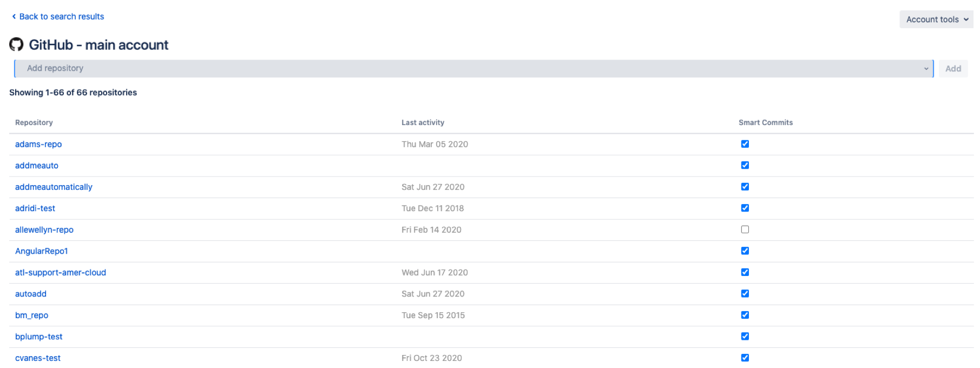Click the Showing 1-66 of 66 repositories text
Image resolution: width=980 pixels, height=368 pixels.
pyautogui.click(x=73, y=93)
